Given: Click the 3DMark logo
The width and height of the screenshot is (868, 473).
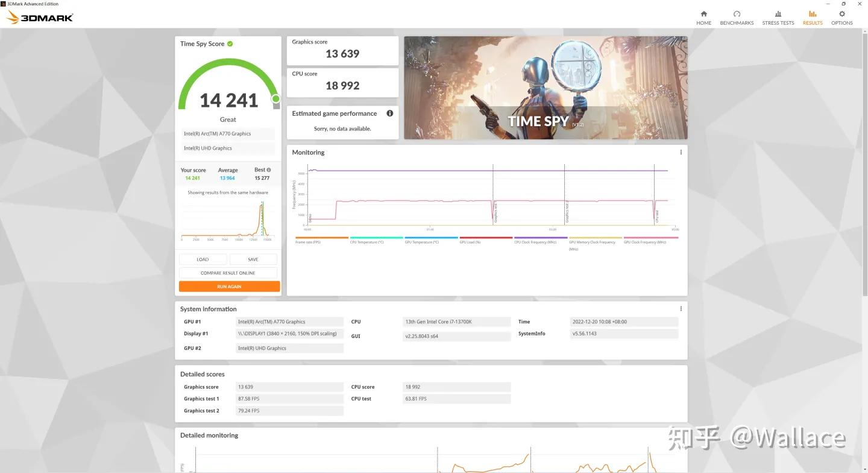Looking at the screenshot, I should pos(40,17).
